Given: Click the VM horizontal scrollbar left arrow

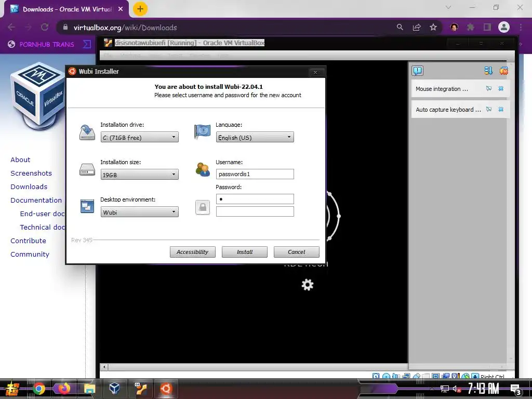Looking at the screenshot, I should [x=104, y=367].
